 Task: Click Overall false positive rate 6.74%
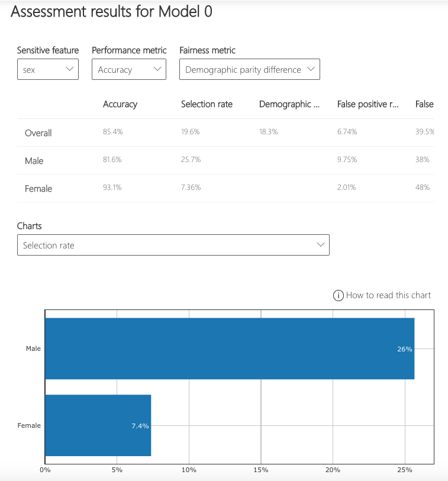click(347, 131)
